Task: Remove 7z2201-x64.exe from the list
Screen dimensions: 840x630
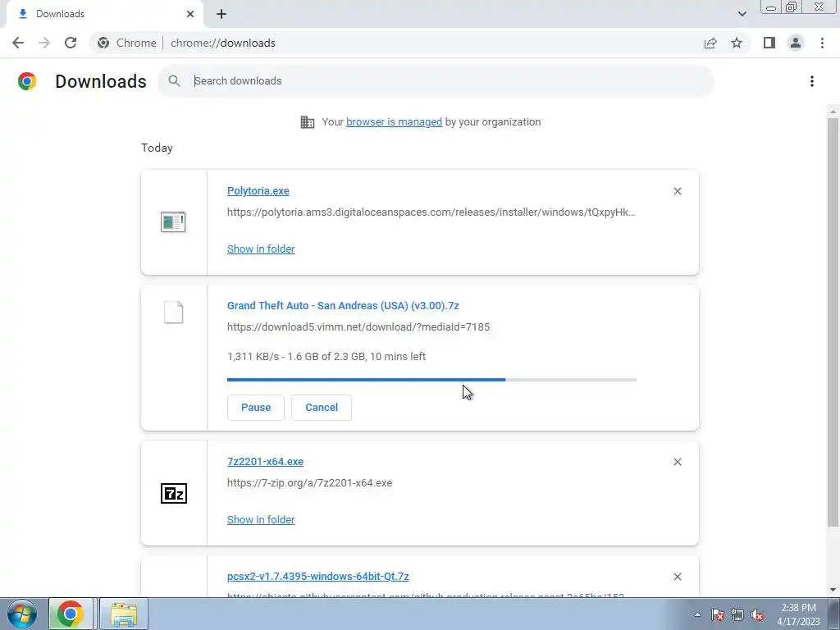Action: pyautogui.click(x=677, y=462)
